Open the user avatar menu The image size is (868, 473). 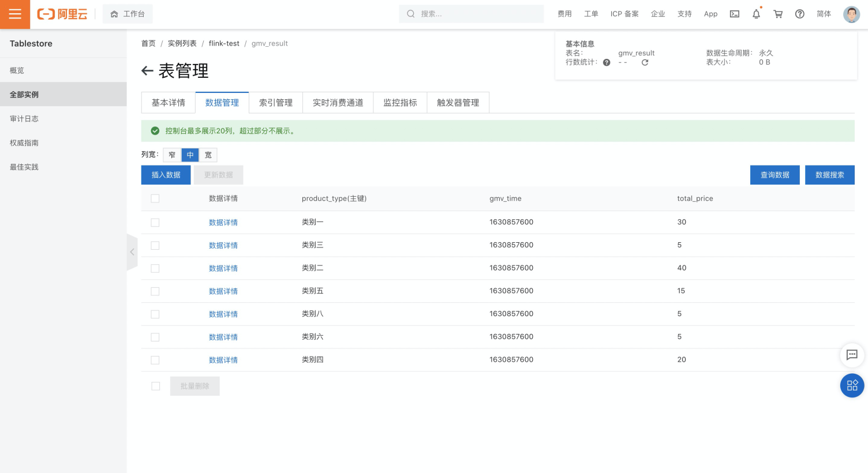pos(851,14)
